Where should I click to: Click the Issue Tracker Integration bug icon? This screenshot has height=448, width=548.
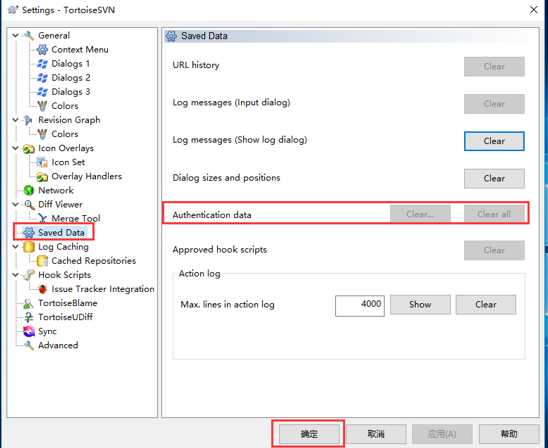(x=42, y=289)
